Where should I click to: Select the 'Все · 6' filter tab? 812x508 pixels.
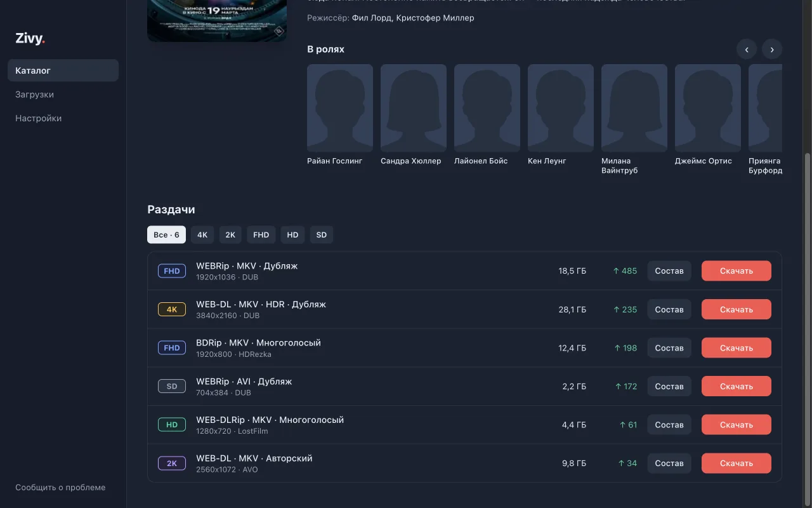(166, 235)
